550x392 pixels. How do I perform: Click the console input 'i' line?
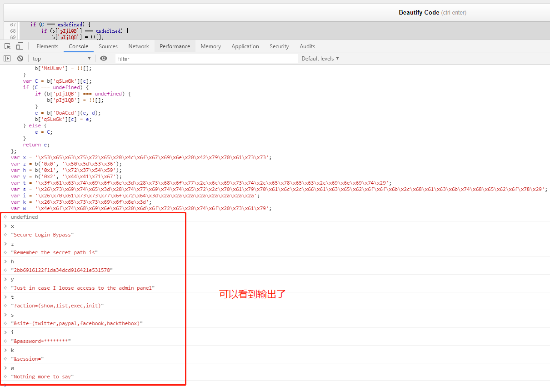pyautogui.click(x=12, y=332)
